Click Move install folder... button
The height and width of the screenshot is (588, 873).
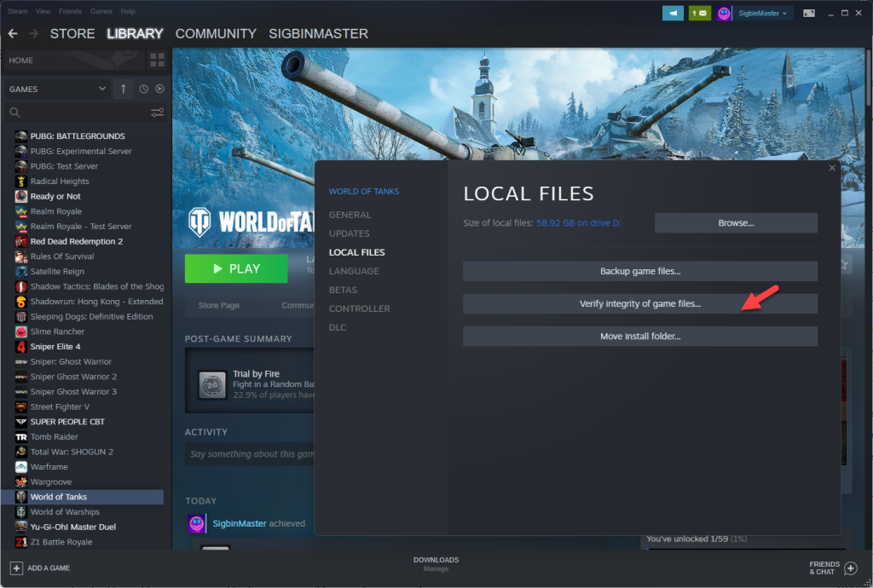click(x=640, y=336)
